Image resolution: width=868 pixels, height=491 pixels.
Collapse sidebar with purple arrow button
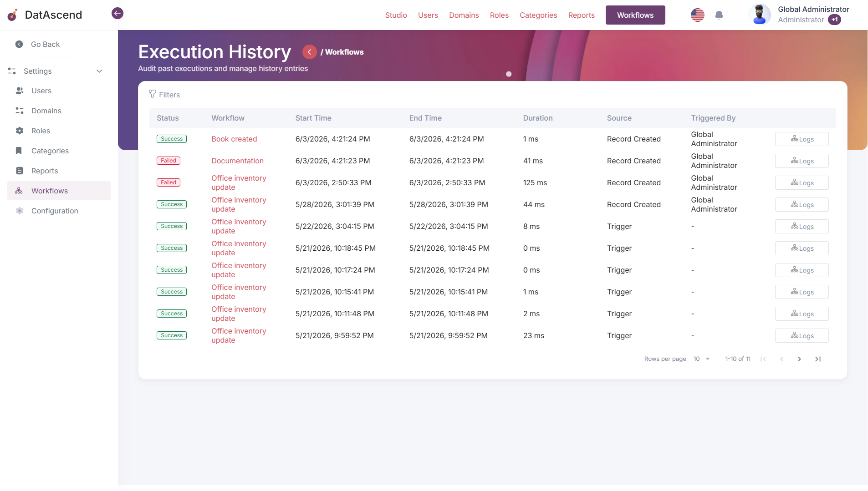click(117, 13)
